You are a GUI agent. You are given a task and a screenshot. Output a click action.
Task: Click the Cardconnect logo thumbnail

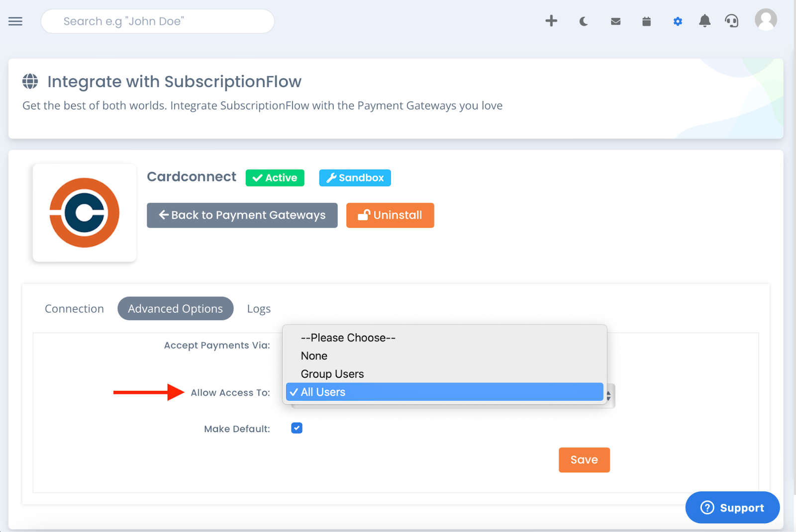85,213
